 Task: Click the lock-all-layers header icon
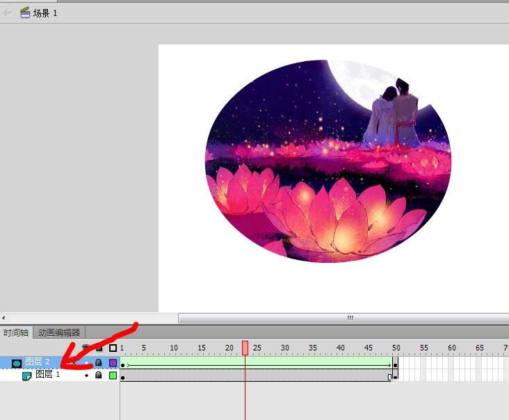point(99,348)
